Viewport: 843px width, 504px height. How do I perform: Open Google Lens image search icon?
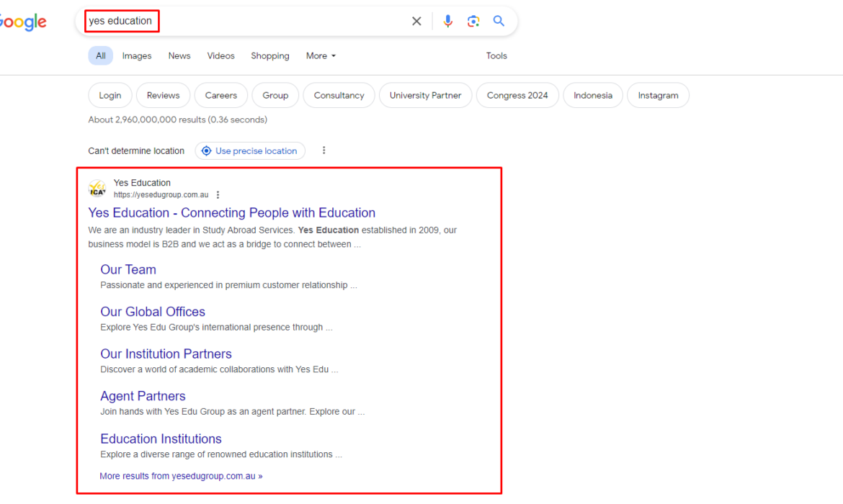point(473,21)
